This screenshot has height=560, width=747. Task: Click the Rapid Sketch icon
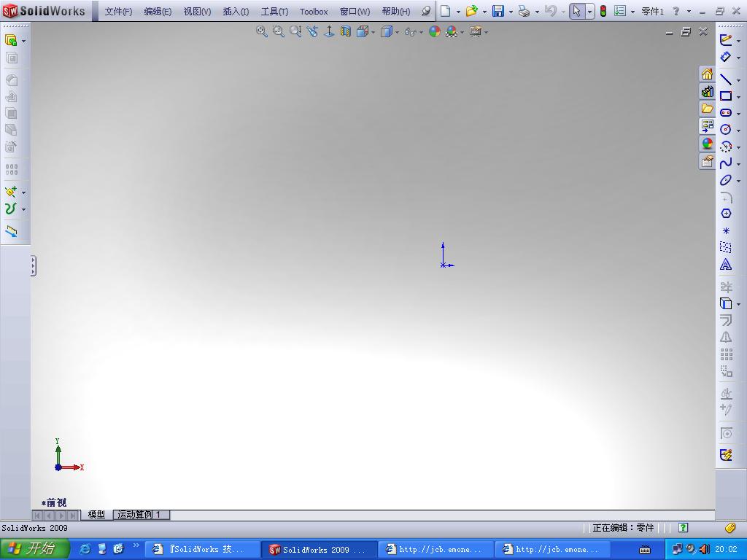tap(726, 455)
